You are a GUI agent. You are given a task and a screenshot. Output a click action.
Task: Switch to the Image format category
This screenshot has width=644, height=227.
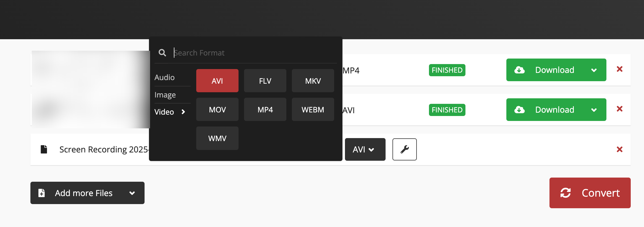pyautogui.click(x=165, y=95)
